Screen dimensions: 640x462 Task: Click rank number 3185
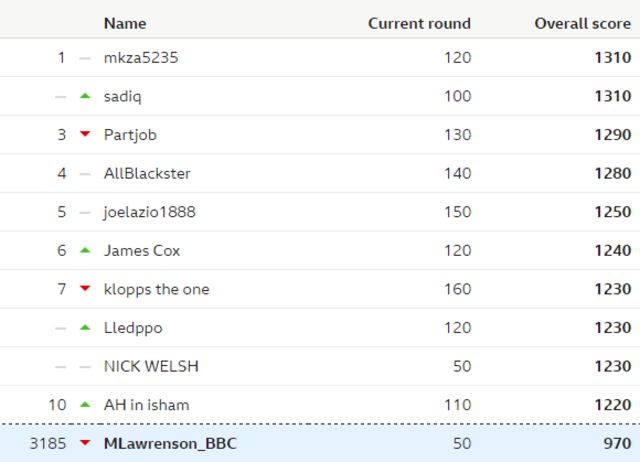coord(48,443)
